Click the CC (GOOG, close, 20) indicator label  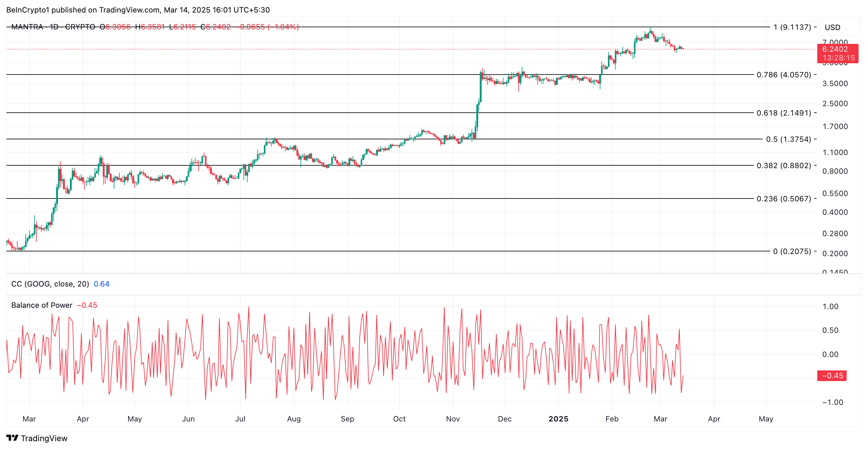50,284
